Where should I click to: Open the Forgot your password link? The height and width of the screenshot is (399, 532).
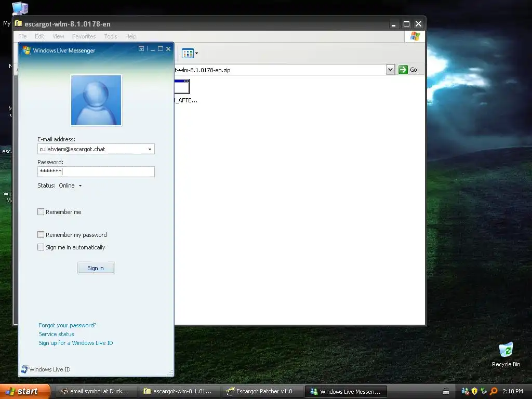(67, 325)
